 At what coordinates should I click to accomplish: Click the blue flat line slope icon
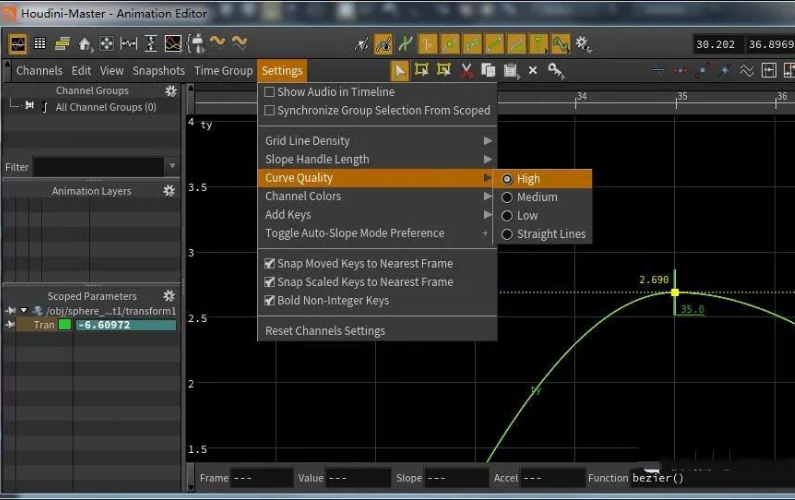[x=658, y=70]
